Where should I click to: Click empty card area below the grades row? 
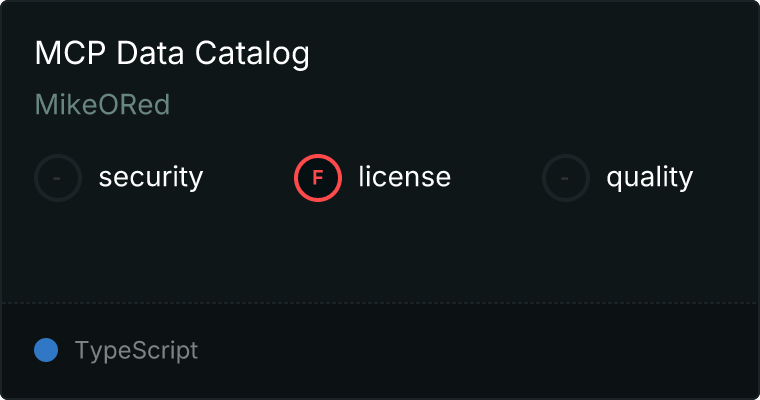point(380,250)
